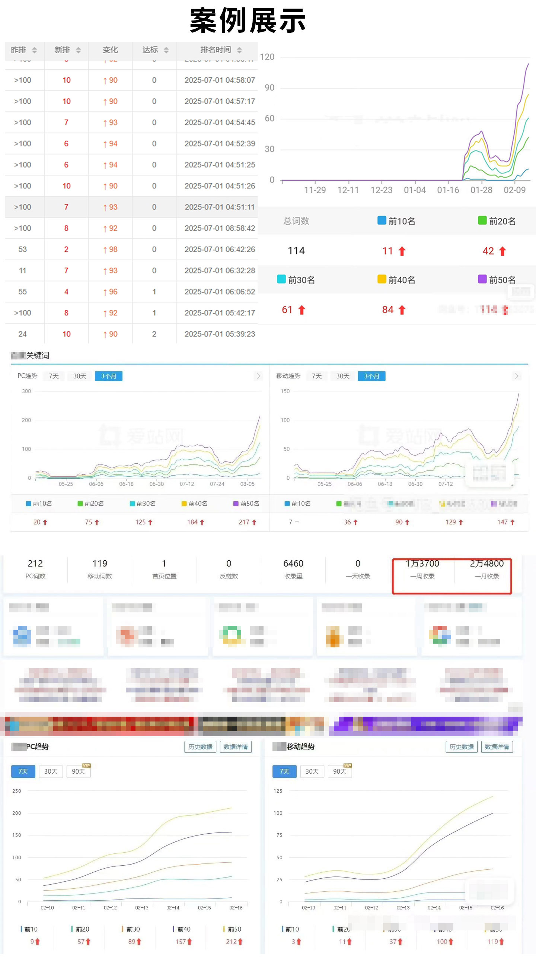Sort by the 达标 column arrows

[x=166, y=50]
